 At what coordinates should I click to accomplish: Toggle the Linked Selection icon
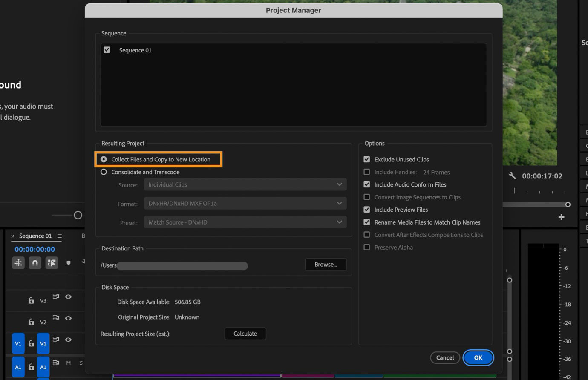click(x=52, y=263)
